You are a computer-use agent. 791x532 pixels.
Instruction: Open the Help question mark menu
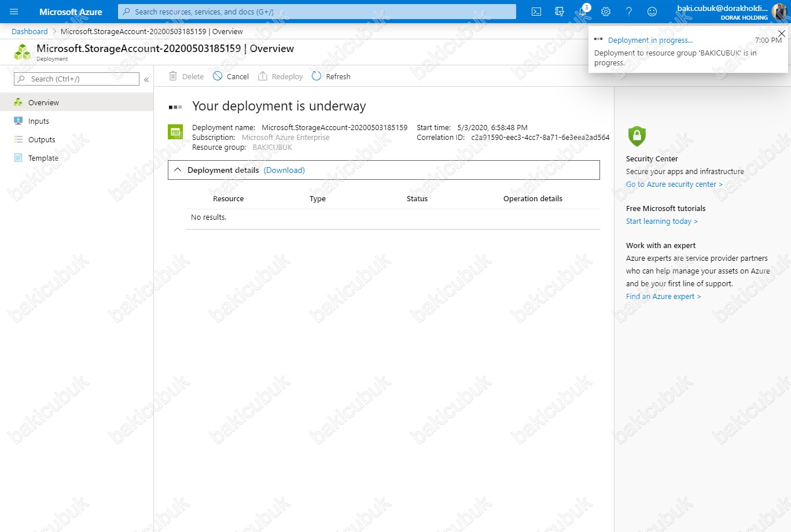629,12
